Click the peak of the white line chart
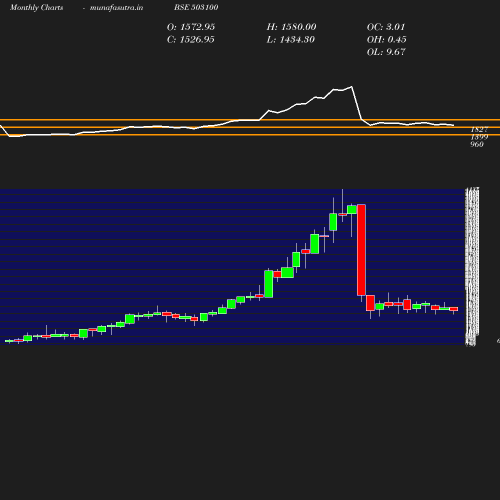This screenshot has width=500, height=500. tap(352, 87)
